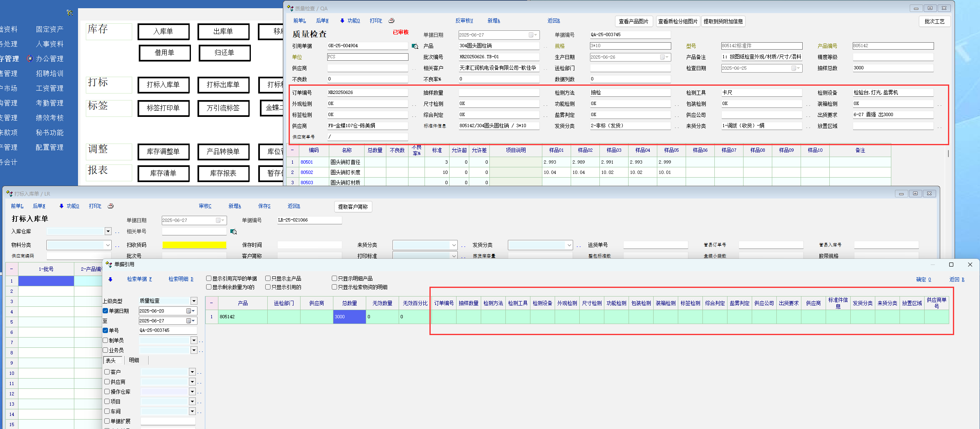980x429 pixels.
Task: Click the printer icon in 打标入库单 toolbar
Action: point(110,206)
